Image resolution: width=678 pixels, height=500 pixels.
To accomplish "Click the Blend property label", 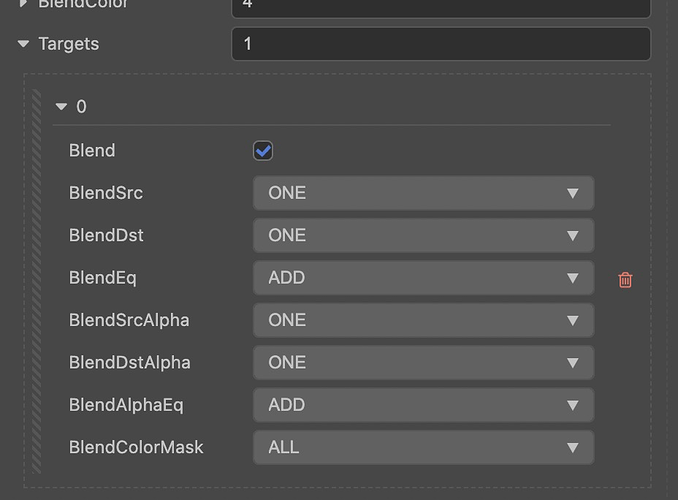I will [x=92, y=151].
